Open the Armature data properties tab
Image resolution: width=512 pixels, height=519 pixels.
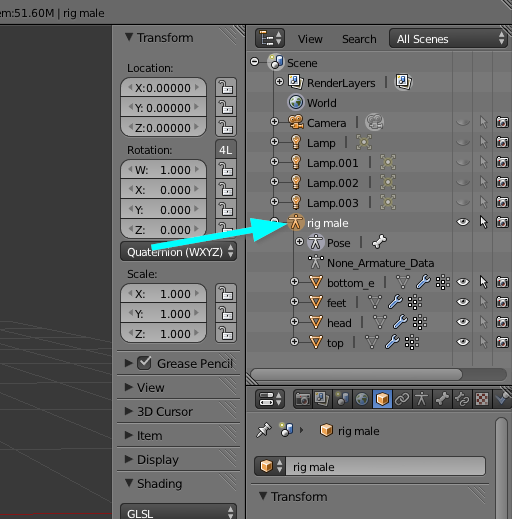tap(422, 399)
